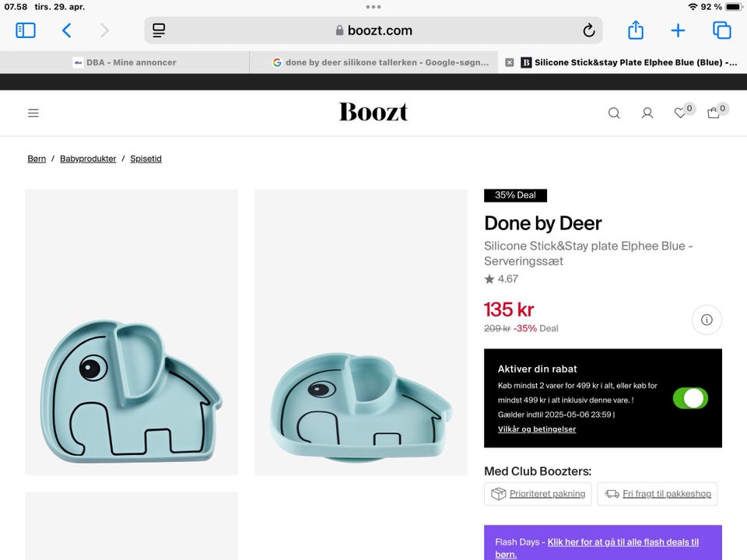Open Babyprodukter breadcrumb link
The image size is (747, 560).
[x=88, y=159]
